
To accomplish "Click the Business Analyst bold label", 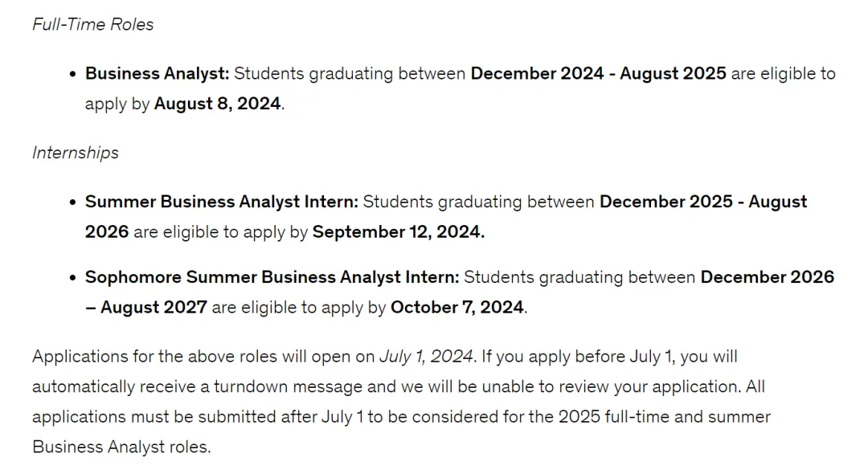I will coord(157,74).
